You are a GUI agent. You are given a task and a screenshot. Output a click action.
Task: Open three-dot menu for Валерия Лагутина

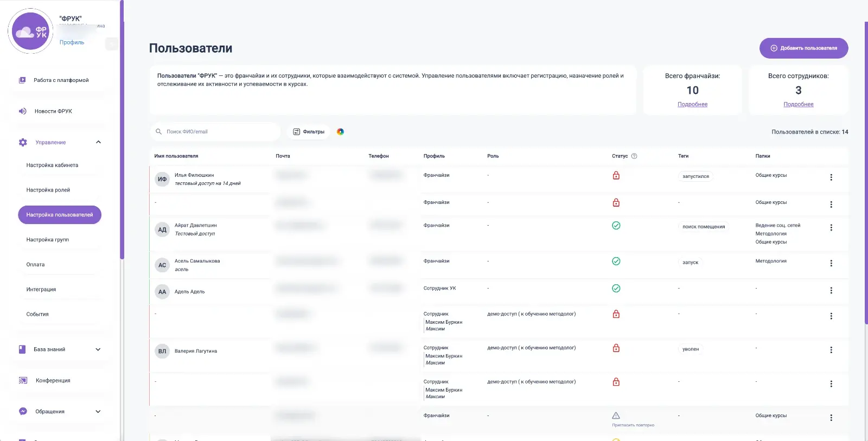tap(831, 350)
